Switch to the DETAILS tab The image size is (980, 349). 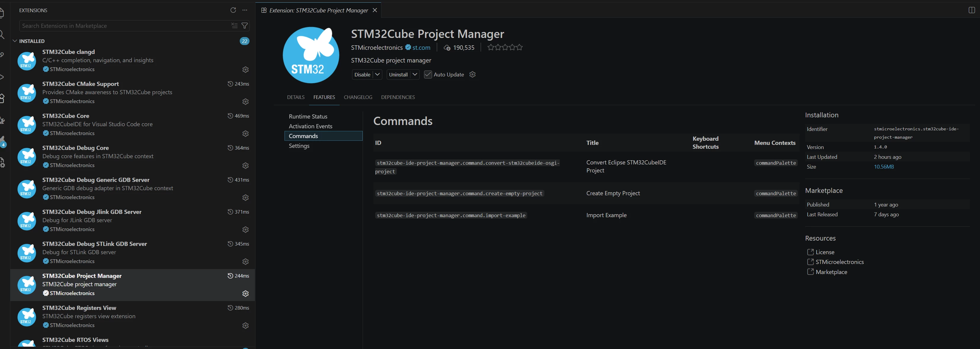click(x=295, y=97)
